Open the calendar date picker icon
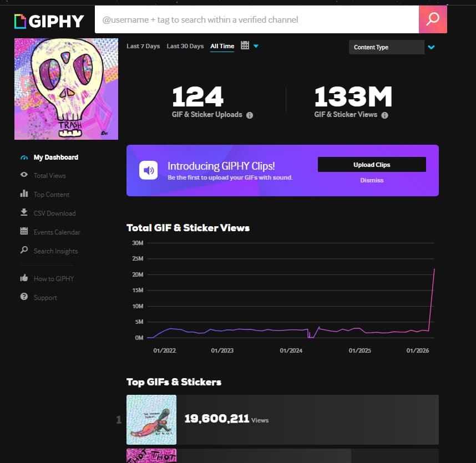The image size is (476, 463). [x=245, y=45]
